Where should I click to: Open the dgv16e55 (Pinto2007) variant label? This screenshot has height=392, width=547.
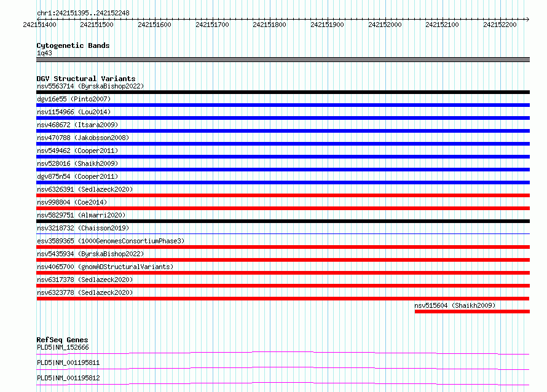tap(74, 99)
